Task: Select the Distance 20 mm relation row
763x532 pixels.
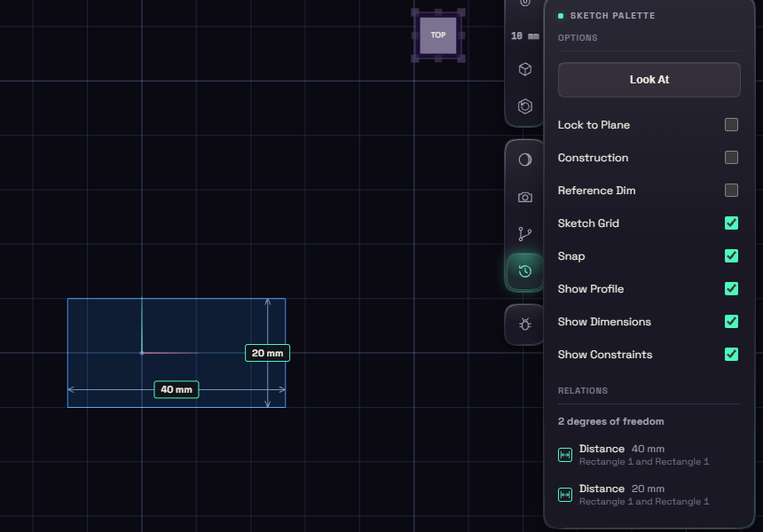Action: [x=649, y=495]
